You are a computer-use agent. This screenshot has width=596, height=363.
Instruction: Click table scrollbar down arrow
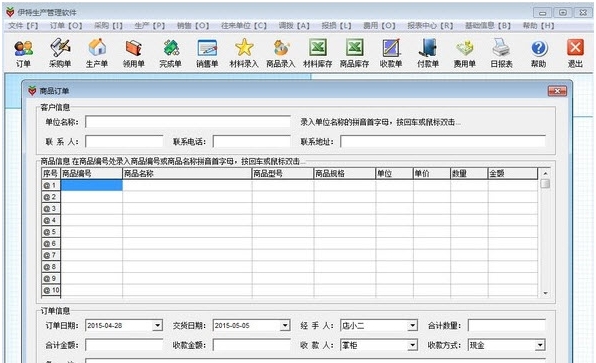tap(545, 293)
